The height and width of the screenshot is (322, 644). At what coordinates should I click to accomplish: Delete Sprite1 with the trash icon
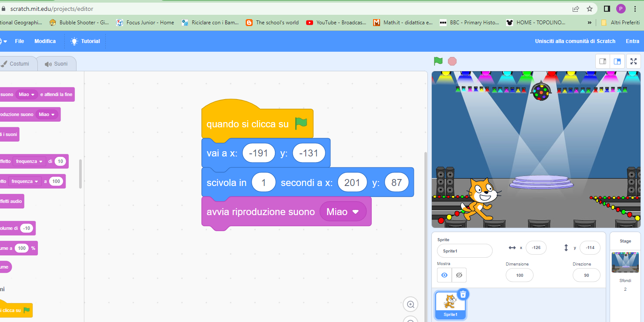(463, 294)
